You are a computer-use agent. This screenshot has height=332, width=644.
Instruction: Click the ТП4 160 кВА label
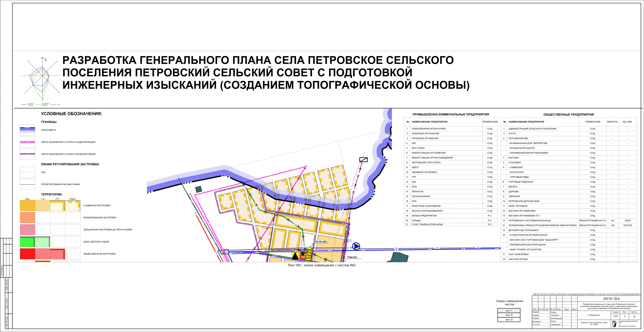coord(320,242)
